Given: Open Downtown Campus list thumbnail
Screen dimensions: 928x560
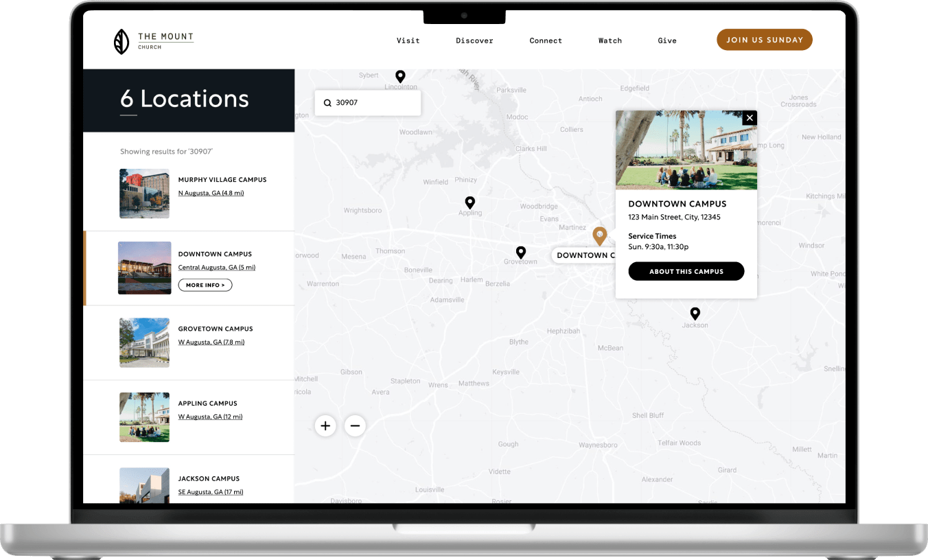Looking at the screenshot, I should pos(144,268).
